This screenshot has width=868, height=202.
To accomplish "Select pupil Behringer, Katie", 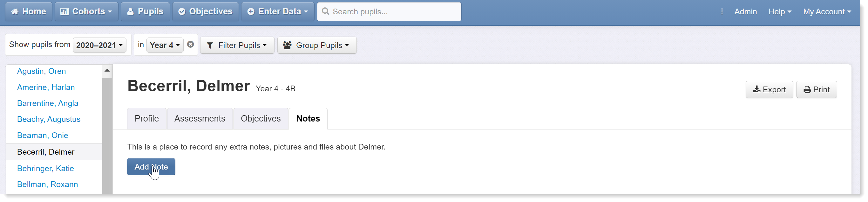I will pyautogui.click(x=45, y=168).
